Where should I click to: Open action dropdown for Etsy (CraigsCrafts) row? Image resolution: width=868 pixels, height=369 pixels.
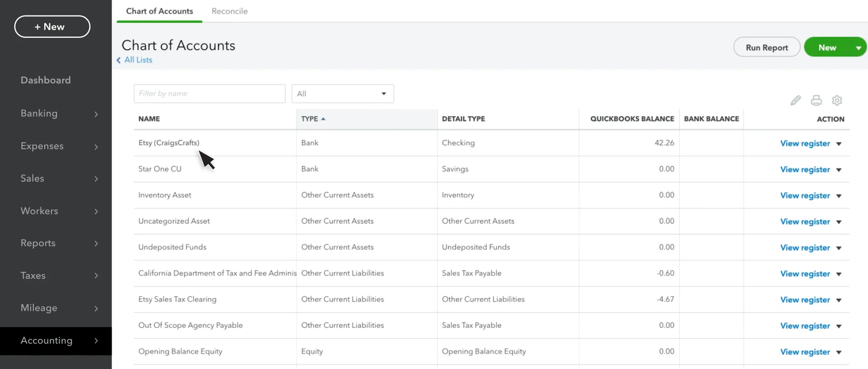pyautogui.click(x=839, y=144)
